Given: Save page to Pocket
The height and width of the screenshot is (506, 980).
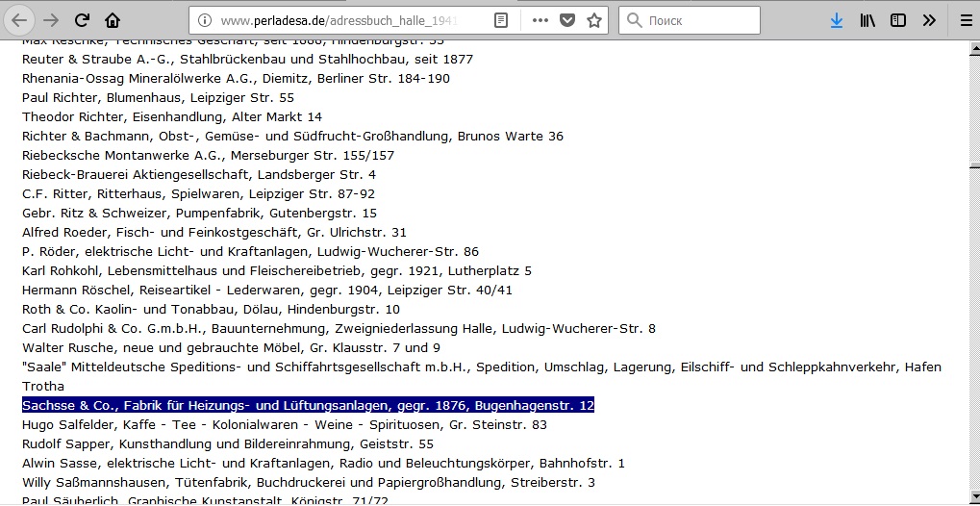Looking at the screenshot, I should tap(567, 20).
